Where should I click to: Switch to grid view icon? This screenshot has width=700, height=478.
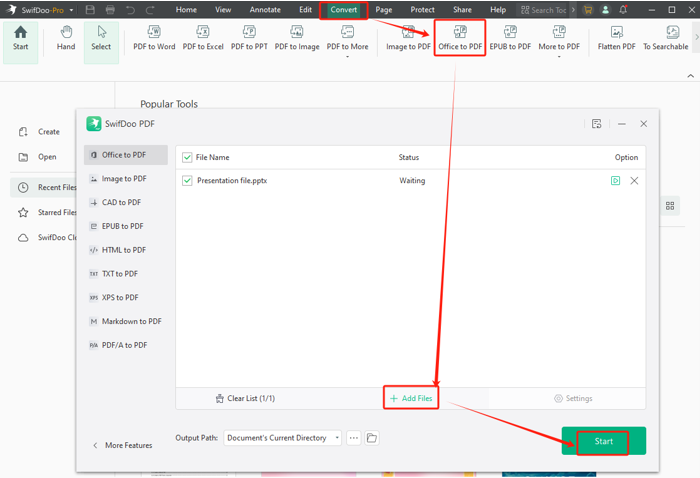(x=670, y=206)
